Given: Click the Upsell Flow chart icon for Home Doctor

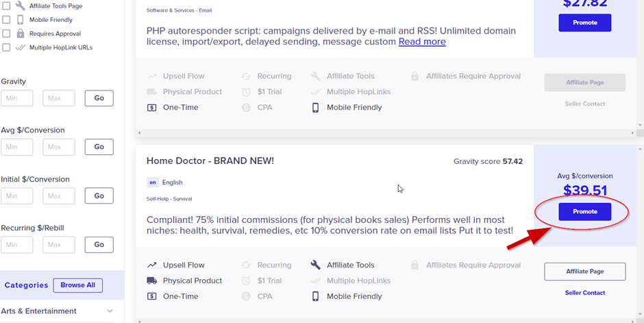Looking at the screenshot, I should click(151, 265).
